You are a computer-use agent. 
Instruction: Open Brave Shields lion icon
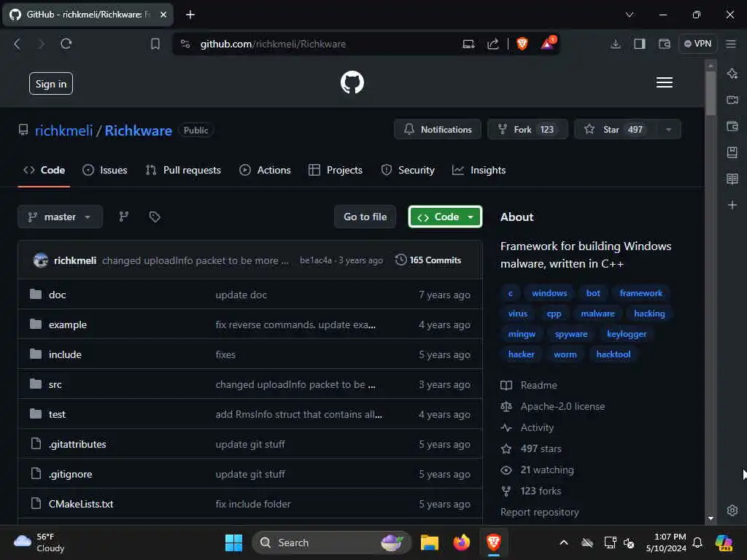pos(522,44)
